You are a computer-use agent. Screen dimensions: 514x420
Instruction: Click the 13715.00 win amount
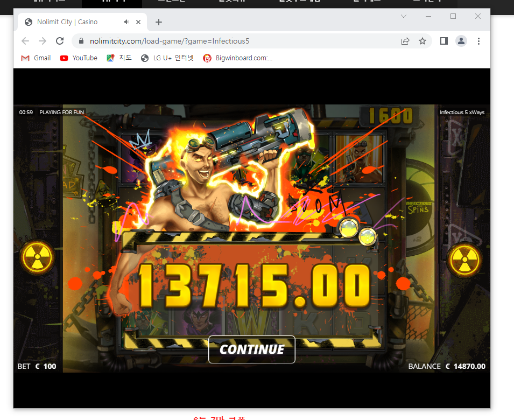pos(255,286)
